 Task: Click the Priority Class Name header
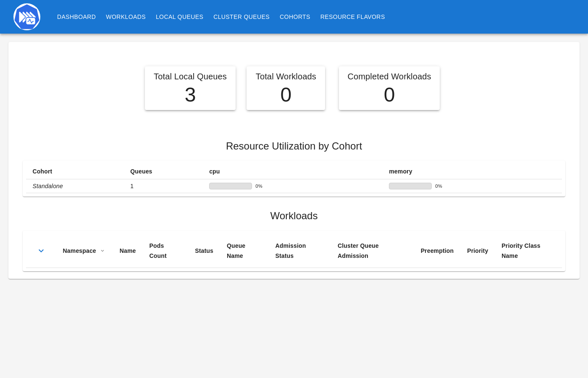click(x=521, y=251)
